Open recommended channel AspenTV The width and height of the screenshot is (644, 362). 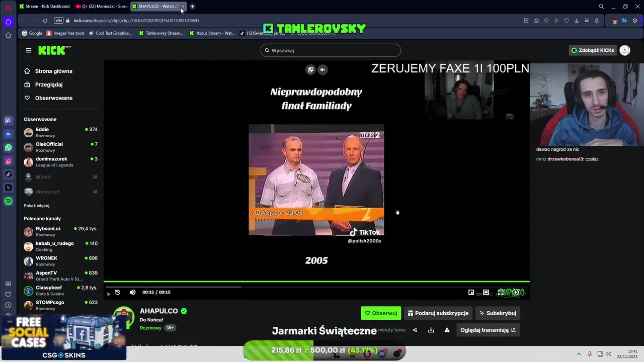60,276
